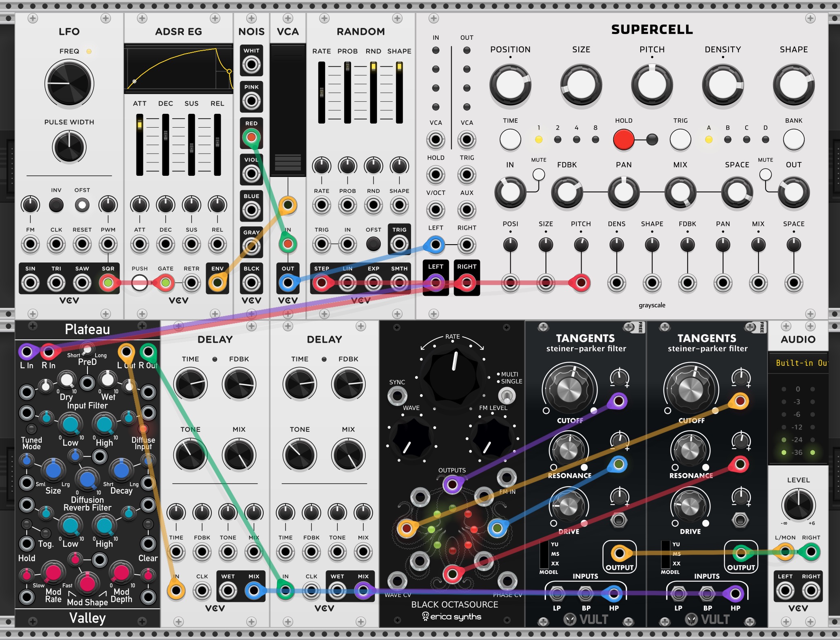
Task: Toggle the Supercell input MUTE button
Action: tap(539, 175)
